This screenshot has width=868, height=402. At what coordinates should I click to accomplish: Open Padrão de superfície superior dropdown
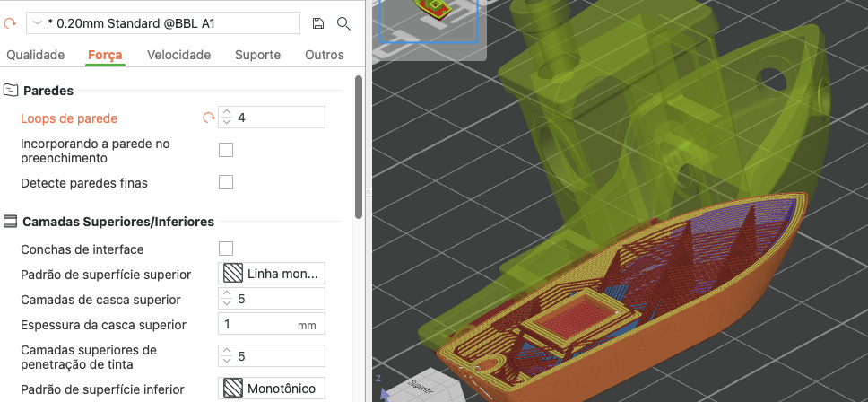272,274
